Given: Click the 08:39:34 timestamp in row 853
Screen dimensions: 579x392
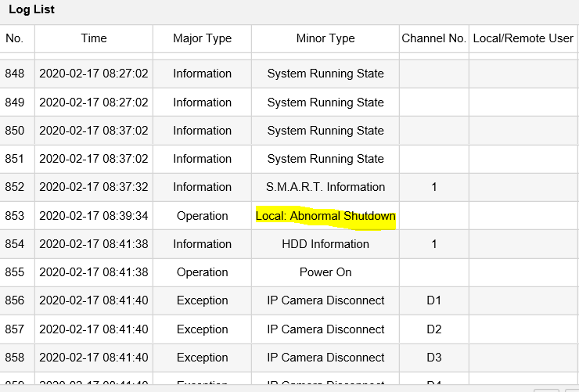Looking at the screenshot, I should coord(93,216).
